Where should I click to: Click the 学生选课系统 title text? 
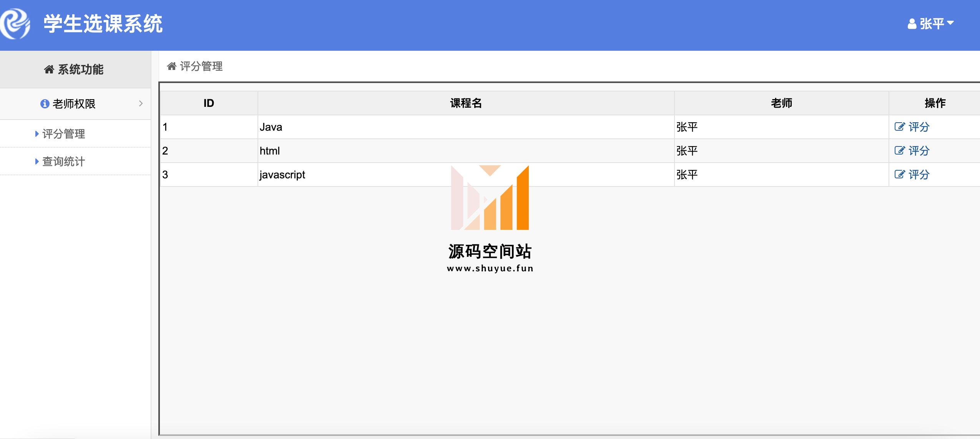103,24
